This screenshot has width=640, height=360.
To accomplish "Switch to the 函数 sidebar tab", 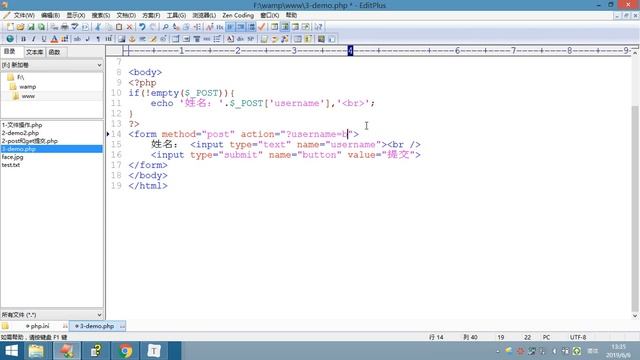I will tap(54, 52).
